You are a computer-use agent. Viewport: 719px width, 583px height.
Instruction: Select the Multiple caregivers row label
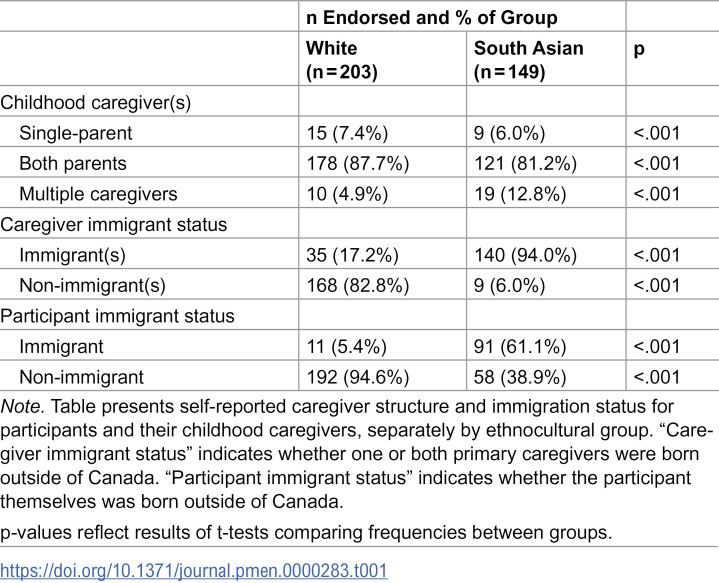(x=98, y=194)
